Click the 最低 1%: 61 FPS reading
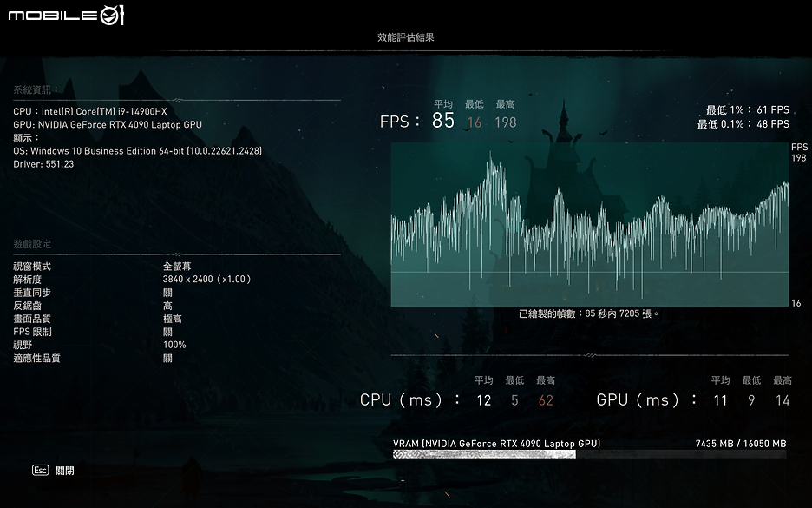The height and width of the screenshot is (508, 812). point(748,110)
